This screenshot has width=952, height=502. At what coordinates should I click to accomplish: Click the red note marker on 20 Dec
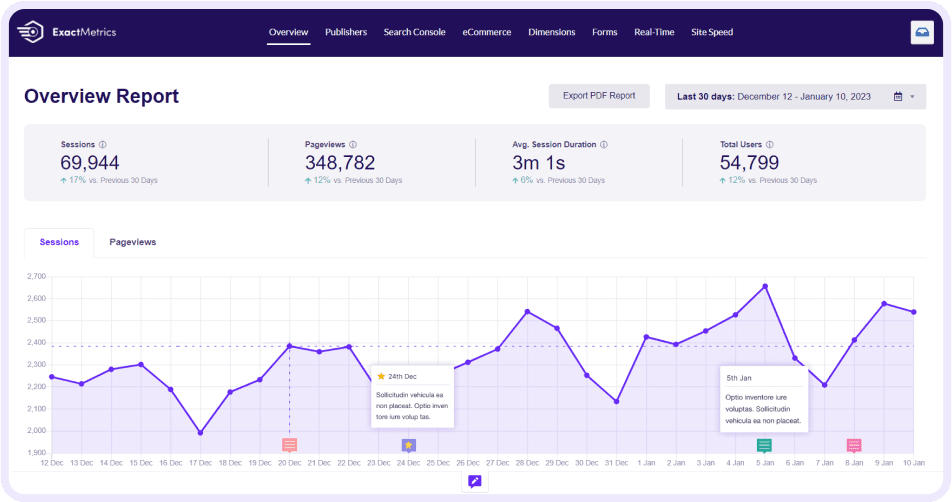[290, 445]
